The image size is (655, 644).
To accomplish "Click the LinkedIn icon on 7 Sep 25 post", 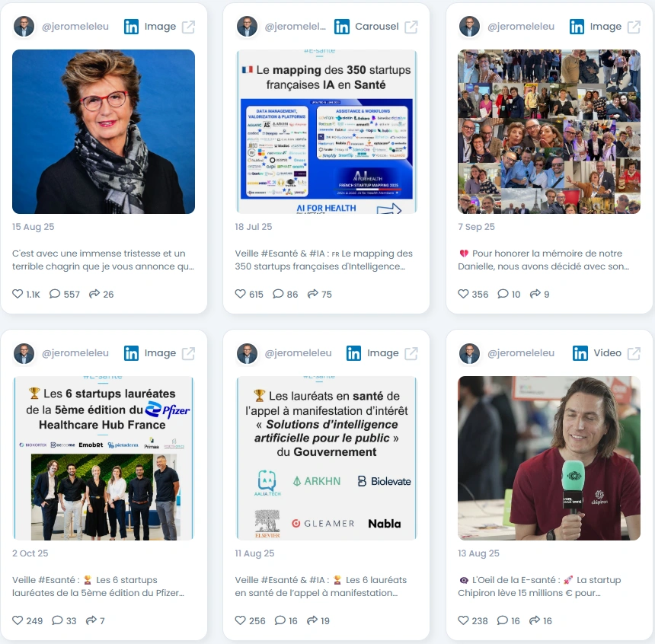I will coord(577,27).
